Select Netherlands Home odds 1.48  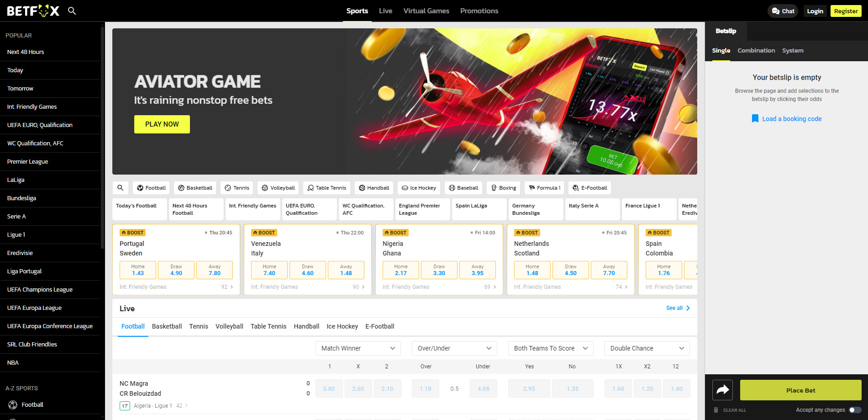(x=532, y=270)
